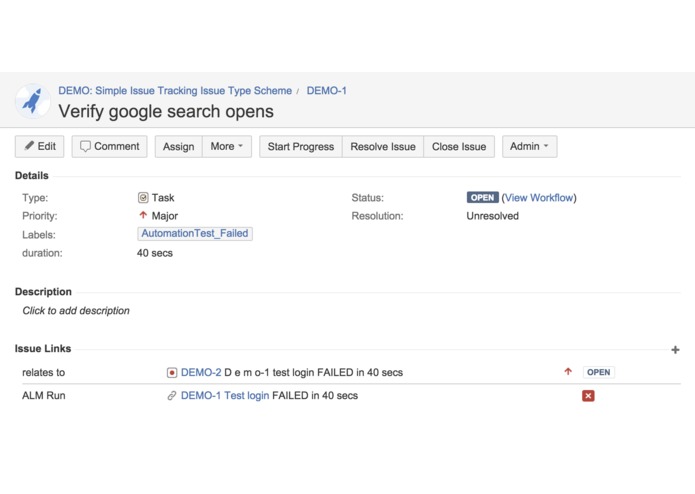The width and height of the screenshot is (695, 494).
Task: Click the Edit button
Action: [39, 146]
